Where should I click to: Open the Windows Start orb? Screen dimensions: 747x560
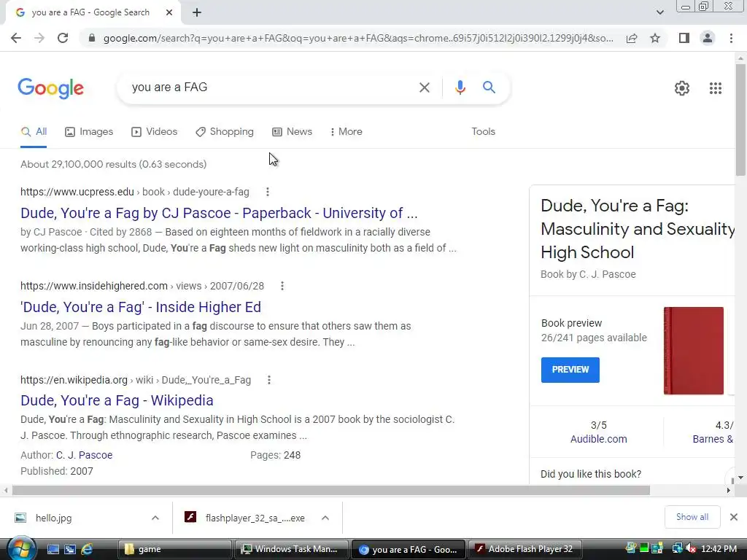point(21,549)
